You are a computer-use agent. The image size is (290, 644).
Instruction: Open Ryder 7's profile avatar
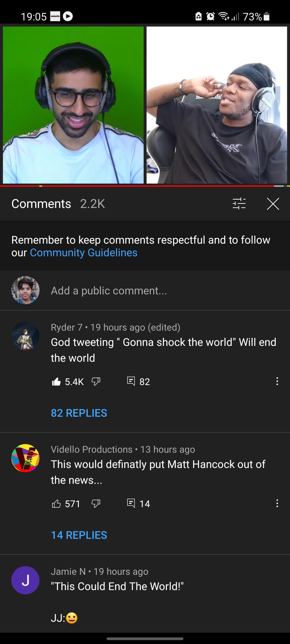[x=25, y=336]
